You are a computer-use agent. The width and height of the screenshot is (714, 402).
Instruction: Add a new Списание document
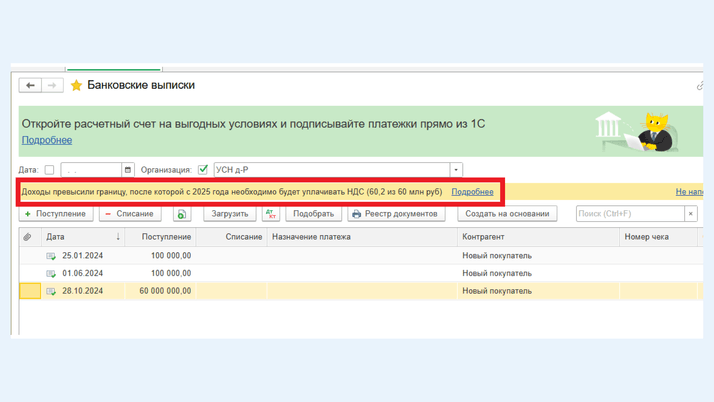pos(130,214)
